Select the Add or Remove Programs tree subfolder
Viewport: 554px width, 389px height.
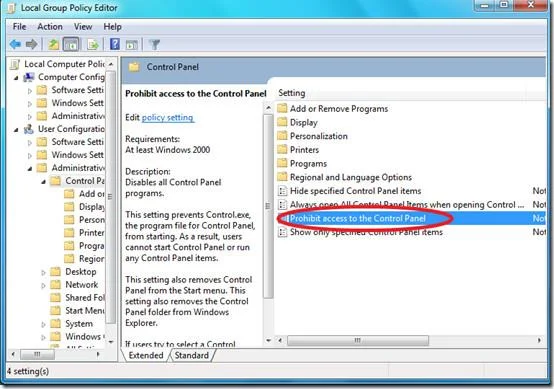click(92, 194)
